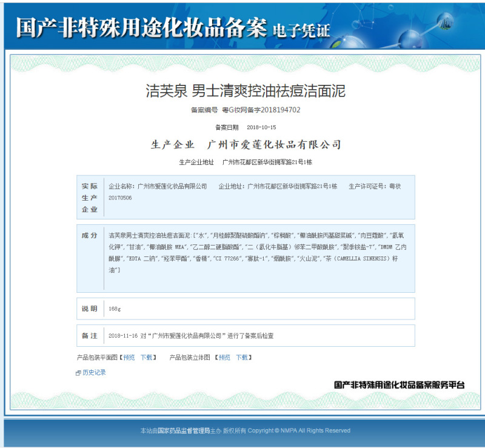Download the 产品包装平面图 image
Image resolution: width=485 pixels, height=448 pixels.
pos(147,357)
